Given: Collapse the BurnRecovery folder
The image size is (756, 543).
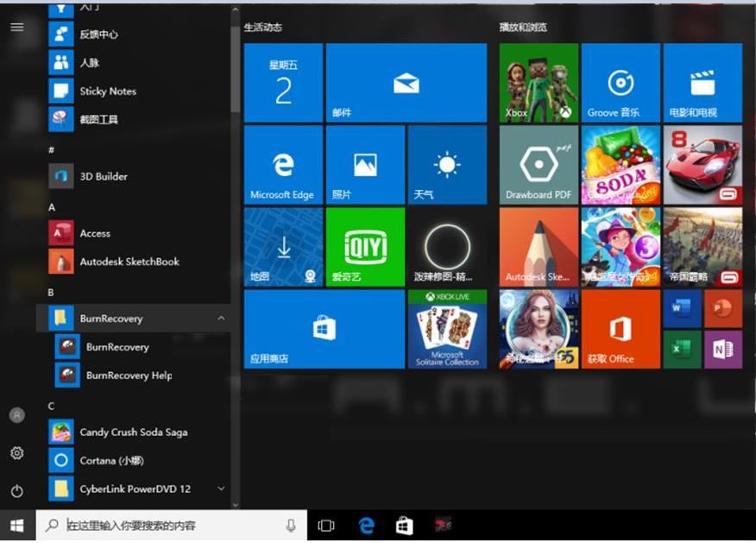Looking at the screenshot, I should point(221,319).
